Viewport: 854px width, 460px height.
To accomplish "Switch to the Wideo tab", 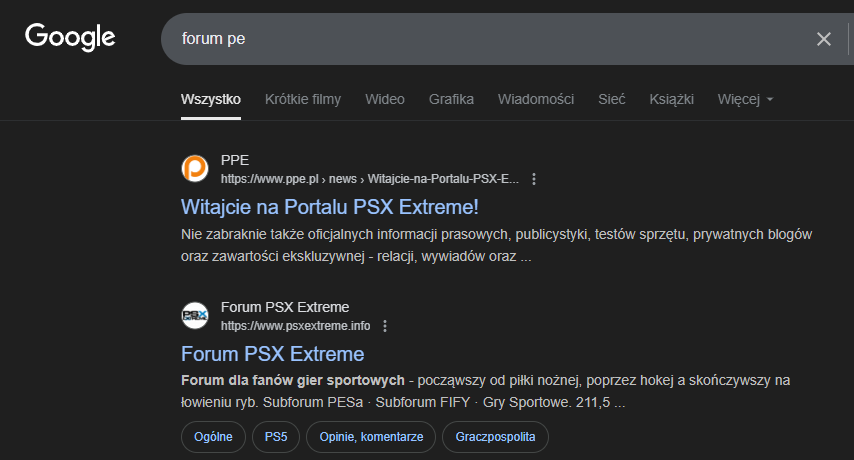I will pyautogui.click(x=385, y=99).
